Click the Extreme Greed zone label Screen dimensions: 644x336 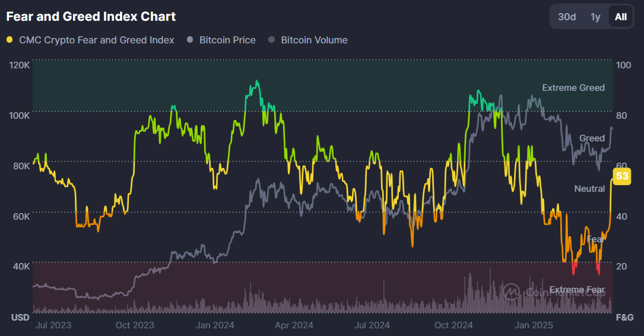pyautogui.click(x=573, y=88)
